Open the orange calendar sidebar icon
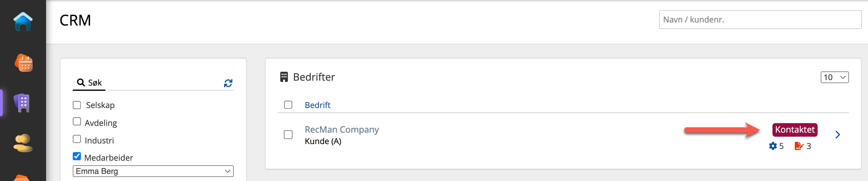The width and height of the screenshot is (868, 181). point(24,63)
